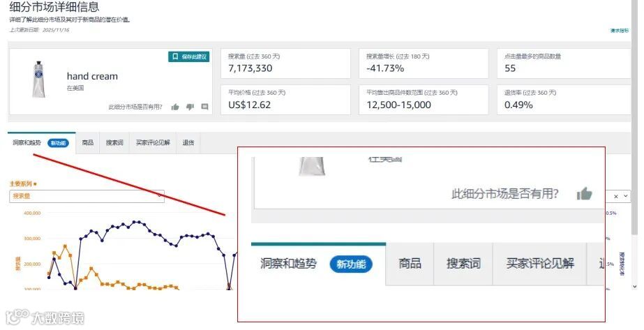Screen dimensions: 644x330
Task: Click the large thumbs-up icon in magnified inset
Action: 584,193
